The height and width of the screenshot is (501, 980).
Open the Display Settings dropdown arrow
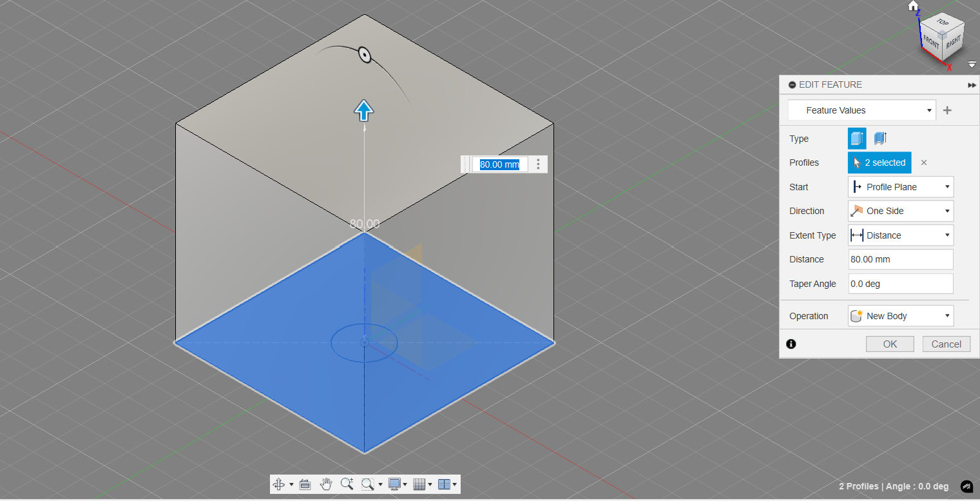click(x=405, y=484)
